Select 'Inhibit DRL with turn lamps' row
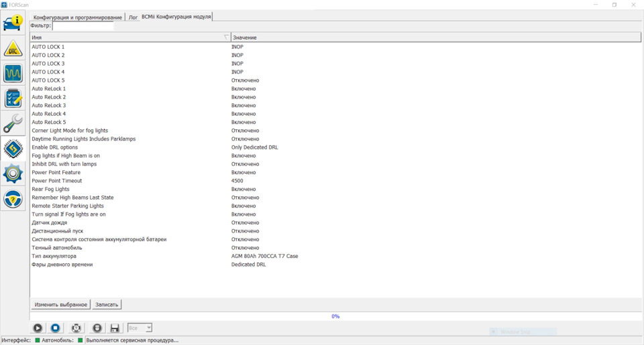This screenshot has height=345, width=644. click(335, 164)
